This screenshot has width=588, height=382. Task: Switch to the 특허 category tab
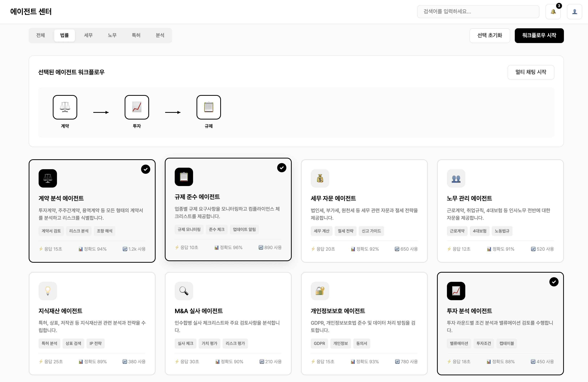click(136, 35)
